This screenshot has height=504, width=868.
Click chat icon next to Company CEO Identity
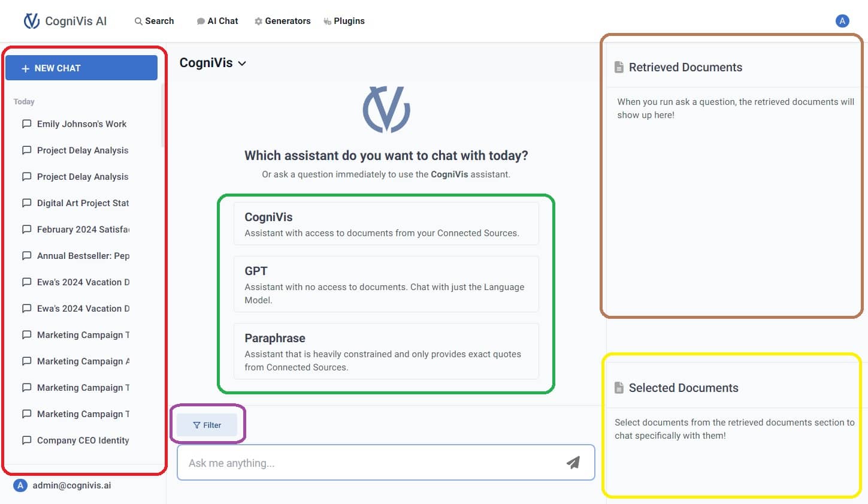pos(26,440)
